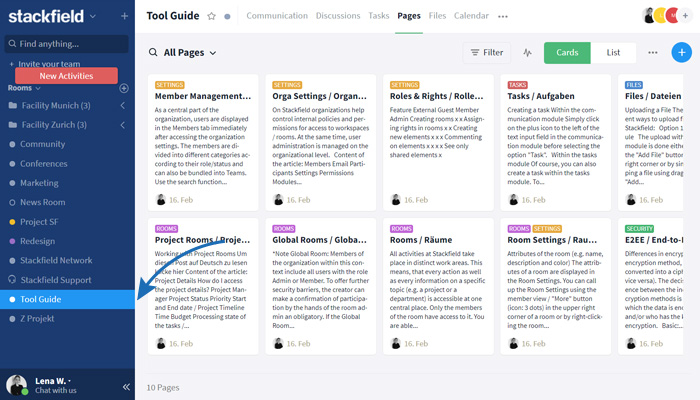Open the Tasks tab
Viewport: 700px width, 400px height.
click(x=378, y=16)
